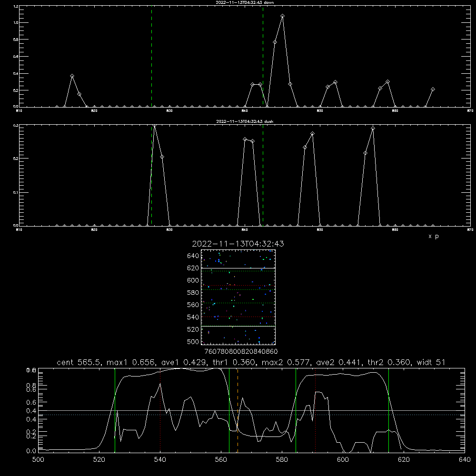Select "thr1 0.360" in the bottom plot title
This screenshot has height=476, width=476.
click(233, 362)
